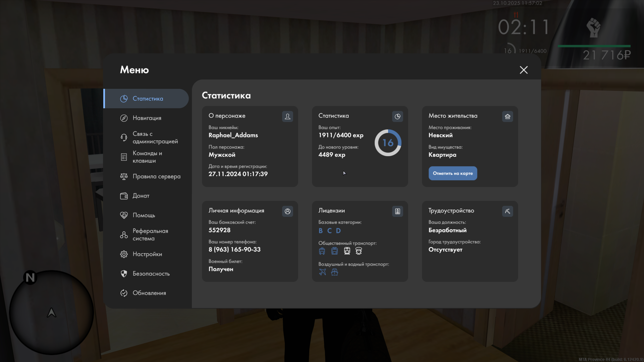Click the first bus transport license icon
This screenshot has height=362, width=644.
point(322,251)
